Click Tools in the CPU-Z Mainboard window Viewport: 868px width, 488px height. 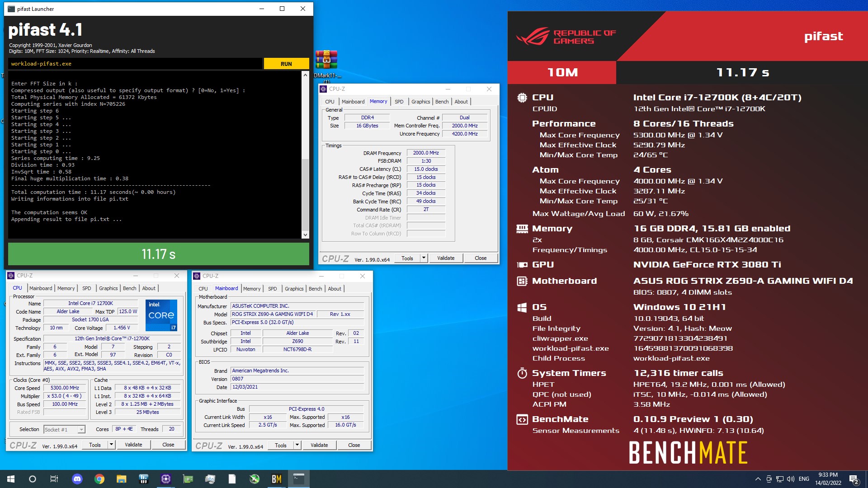(281, 445)
